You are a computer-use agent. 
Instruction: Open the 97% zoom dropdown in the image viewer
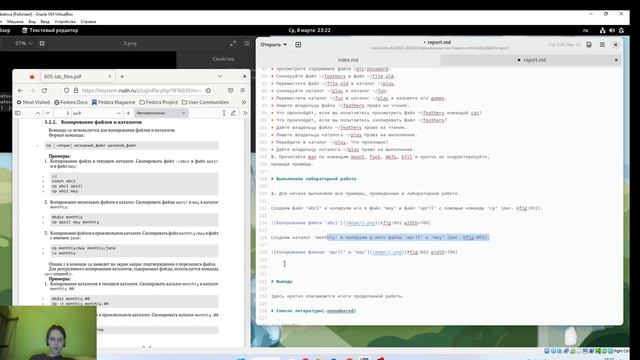(23, 43)
